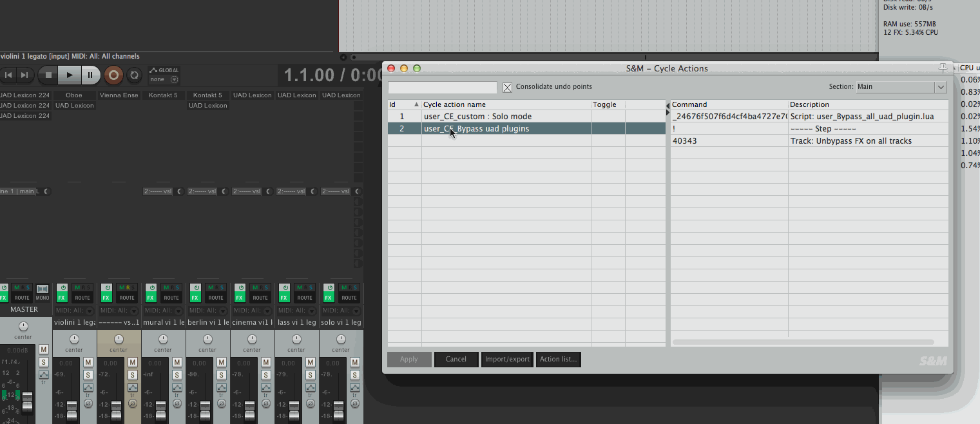Mute the berlin vi 1 track
The width and height of the screenshot is (980, 424).
tap(221, 362)
